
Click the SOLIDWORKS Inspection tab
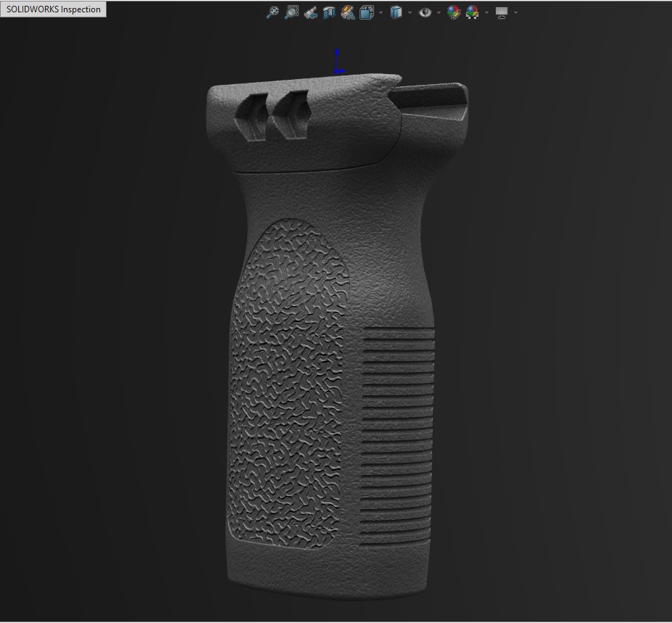54,9
